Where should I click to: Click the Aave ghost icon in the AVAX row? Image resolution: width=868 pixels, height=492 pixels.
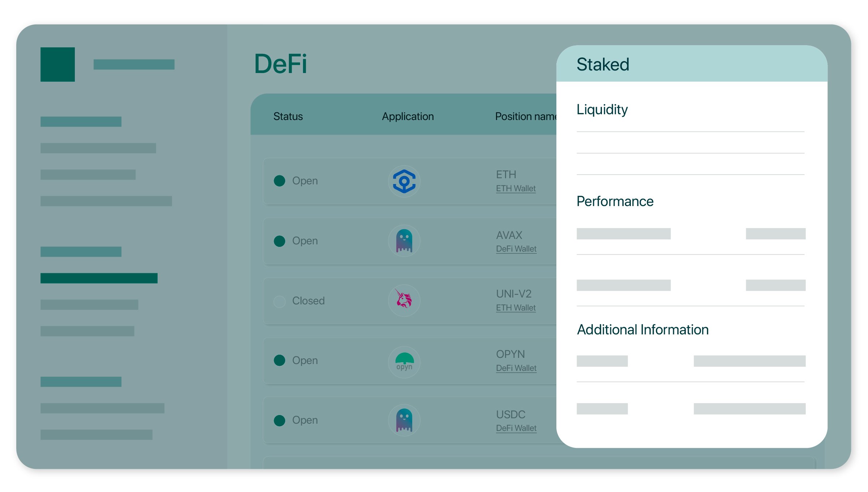(x=404, y=241)
